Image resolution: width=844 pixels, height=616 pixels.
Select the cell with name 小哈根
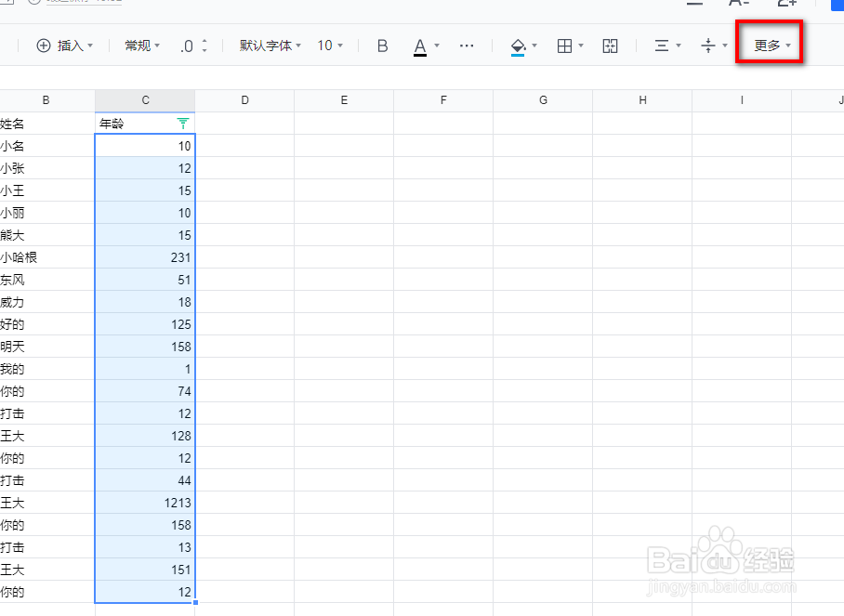coord(47,257)
